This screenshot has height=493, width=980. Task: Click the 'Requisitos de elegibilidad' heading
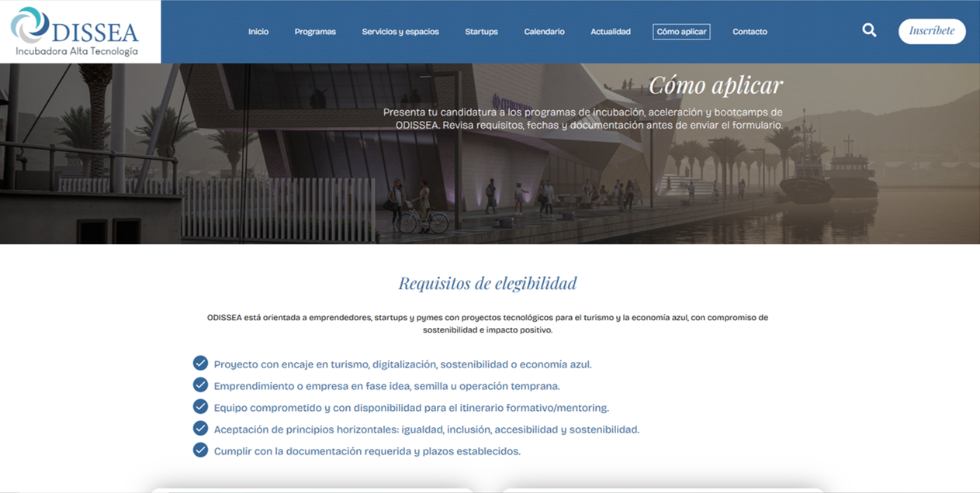point(487,284)
